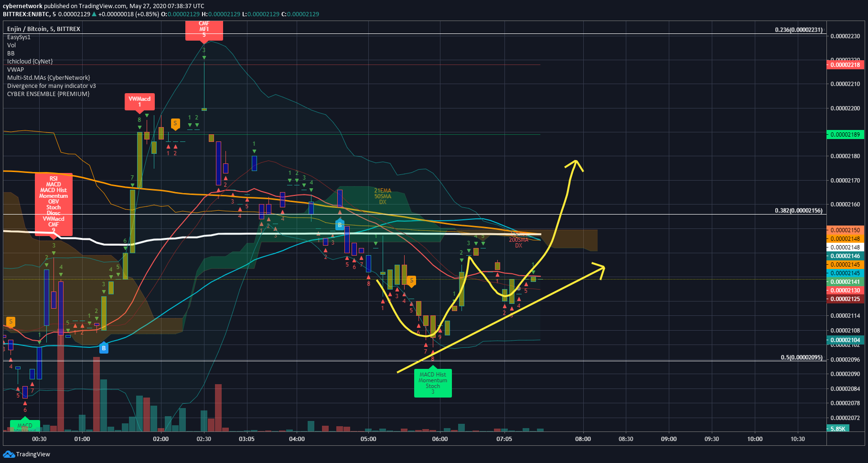868x463 pixels.
Task: Click the Enjin / Bitcoin, 5, BITTREX title
Action: [43, 29]
